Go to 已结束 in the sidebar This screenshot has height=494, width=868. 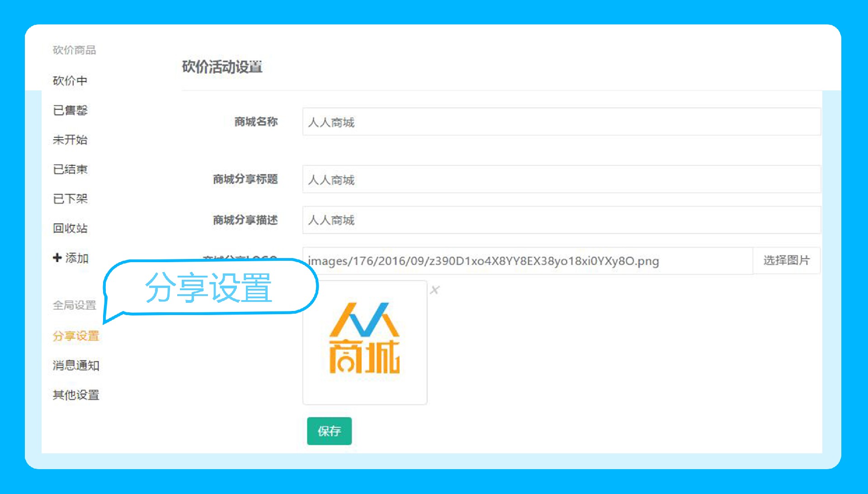(70, 169)
